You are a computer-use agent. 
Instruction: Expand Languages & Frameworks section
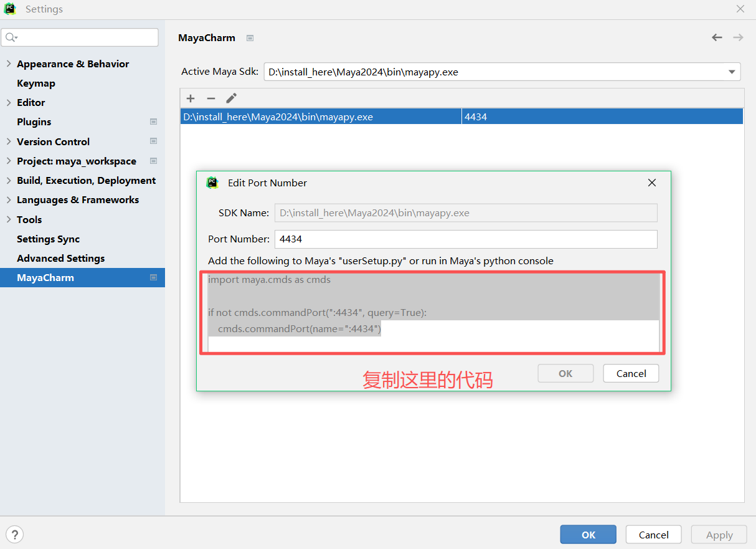coord(9,199)
